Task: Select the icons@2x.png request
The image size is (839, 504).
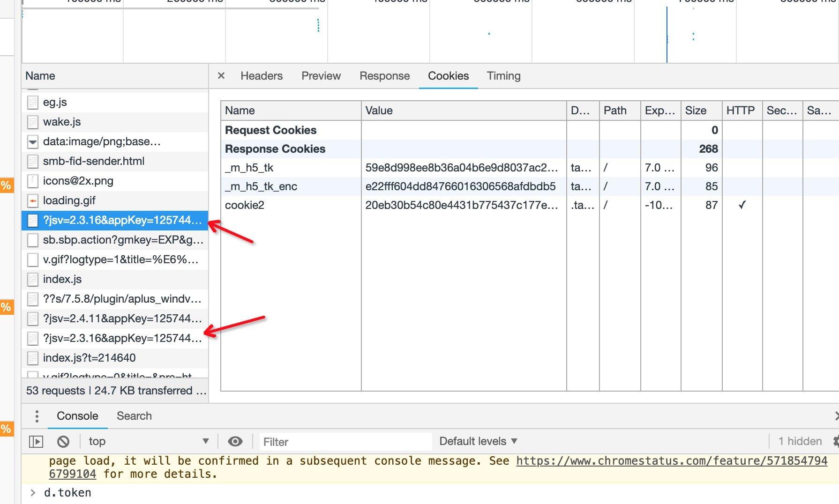Action: (x=115, y=181)
